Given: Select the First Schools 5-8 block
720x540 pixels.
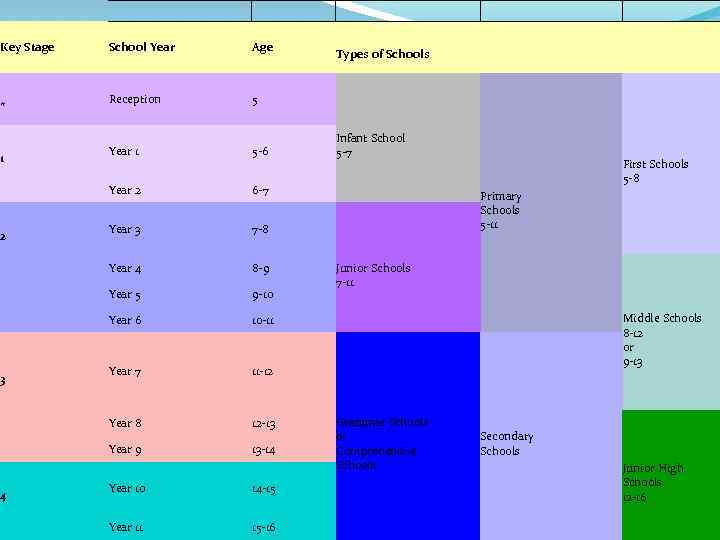Looking at the screenshot, I should [671, 163].
